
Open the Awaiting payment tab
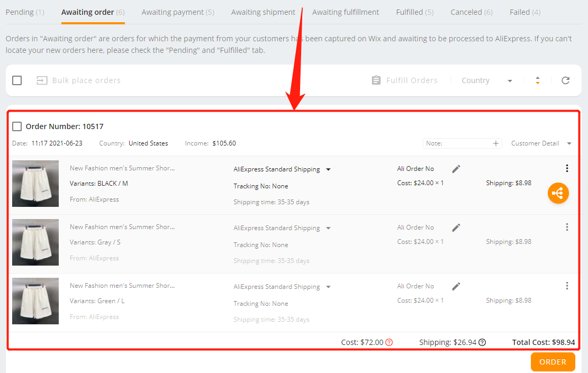[178, 12]
